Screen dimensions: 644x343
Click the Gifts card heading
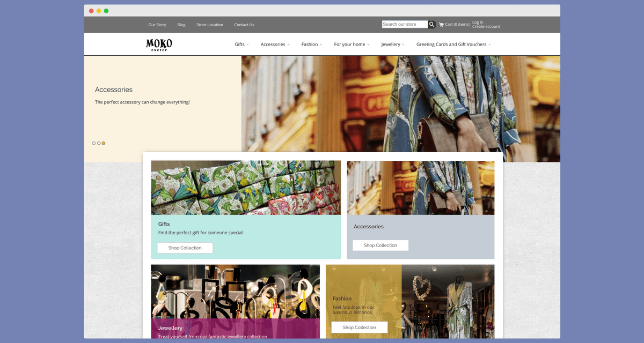tap(164, 224)
